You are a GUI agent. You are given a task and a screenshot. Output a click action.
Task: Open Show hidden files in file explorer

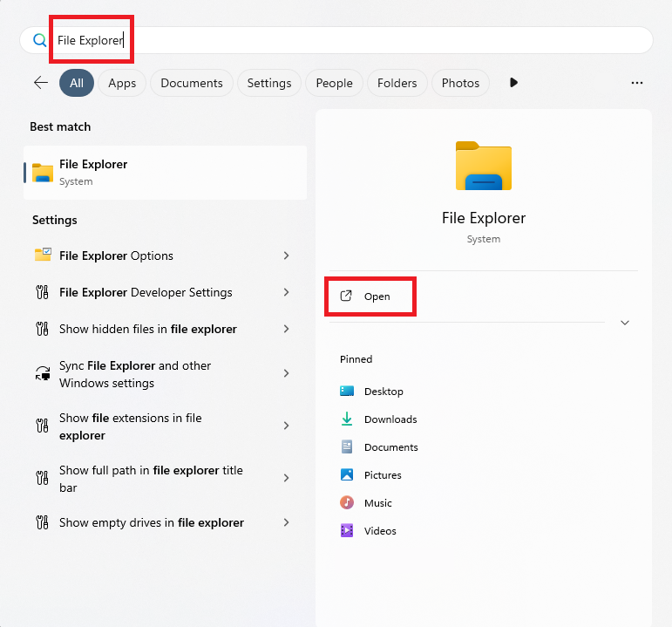click(148, 329)
